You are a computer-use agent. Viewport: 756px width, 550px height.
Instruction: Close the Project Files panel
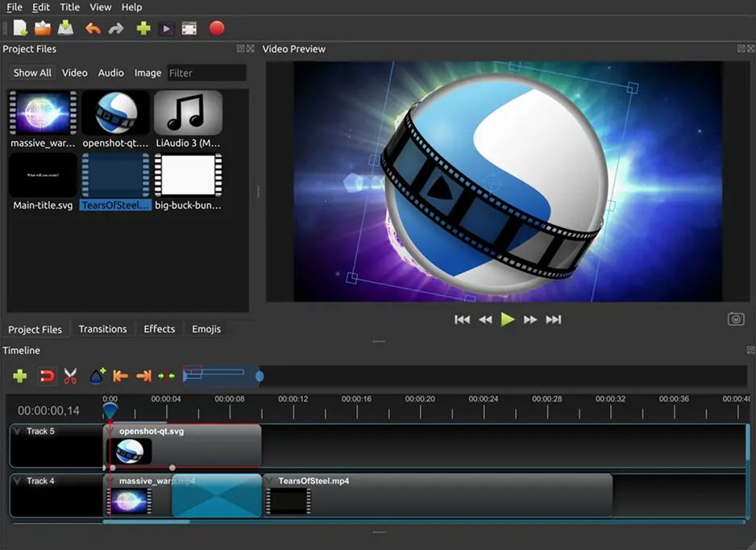pyautogui.click(x=250, y=48)
